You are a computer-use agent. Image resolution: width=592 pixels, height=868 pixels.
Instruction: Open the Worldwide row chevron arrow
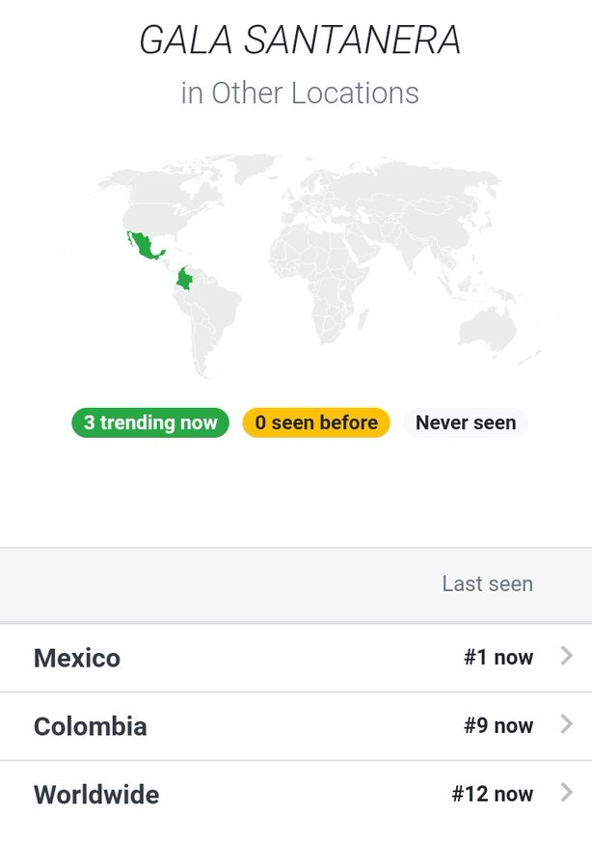(567, 793)
